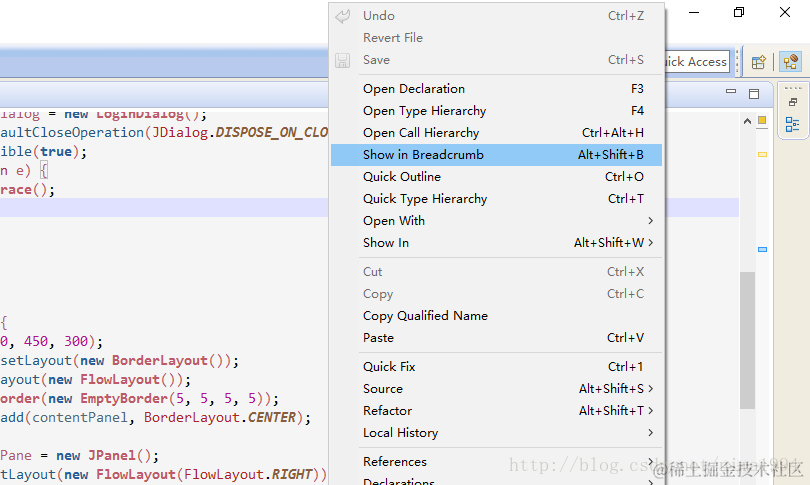Switch to the active perspective icon

pyautogui.click(x=790, y=61)
